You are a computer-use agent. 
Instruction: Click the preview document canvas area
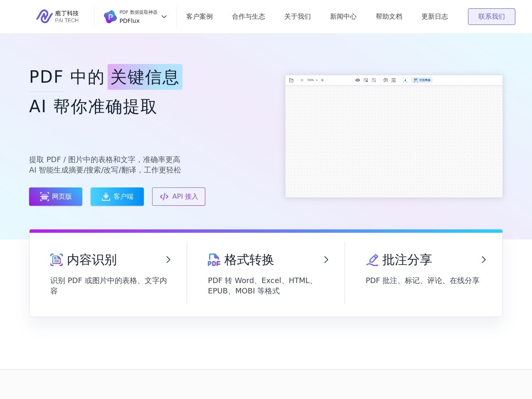click(x=394, y=141)
